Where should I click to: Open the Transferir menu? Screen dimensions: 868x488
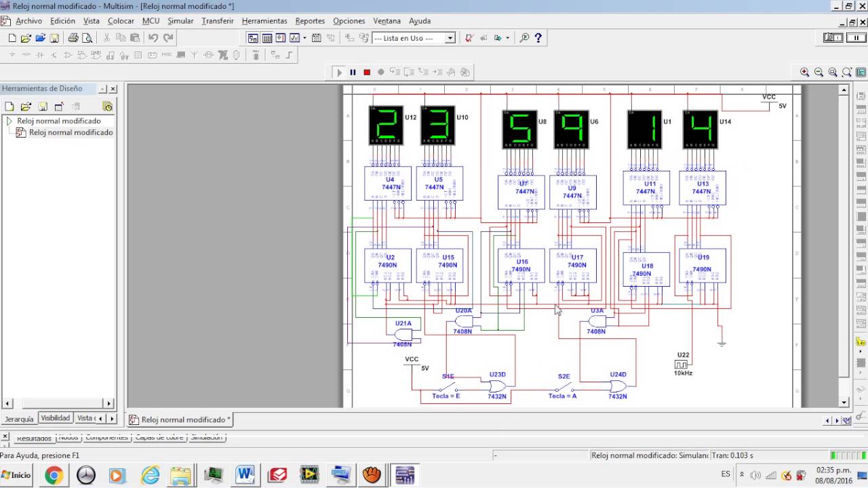[x=218, y=21]
